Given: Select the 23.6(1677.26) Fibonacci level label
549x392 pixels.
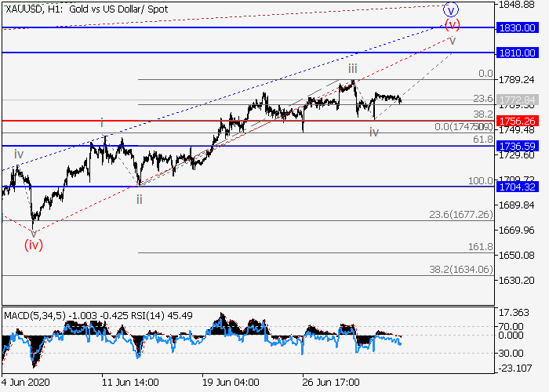Looking at the screenshot, I should [x=460, y=214].
